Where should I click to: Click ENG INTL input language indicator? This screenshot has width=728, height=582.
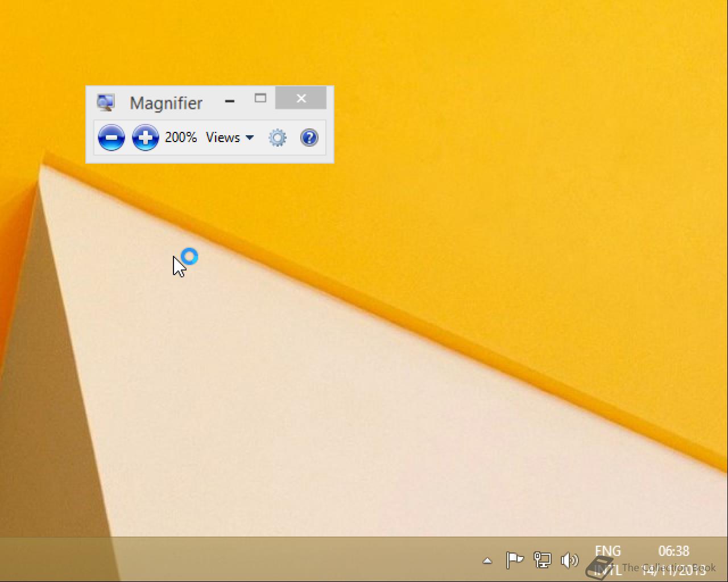pos(608,560)
